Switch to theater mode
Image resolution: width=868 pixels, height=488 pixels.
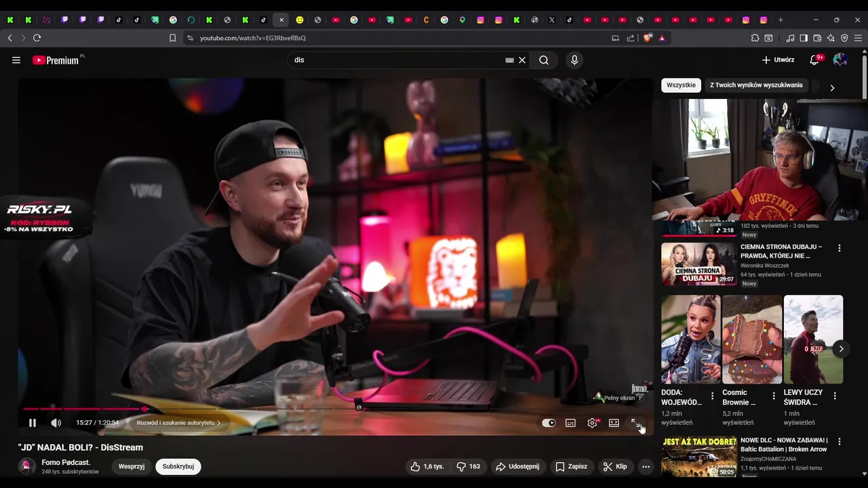tap(614, 423)
